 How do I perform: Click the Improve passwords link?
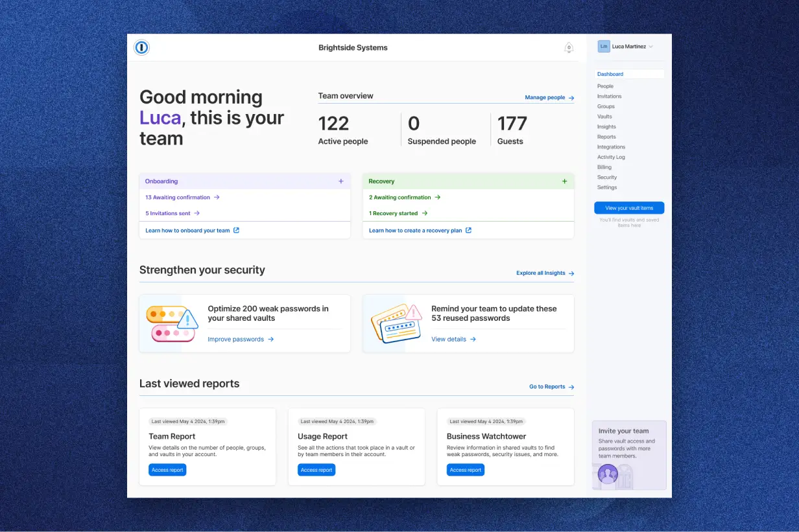[x=235, y=339]
